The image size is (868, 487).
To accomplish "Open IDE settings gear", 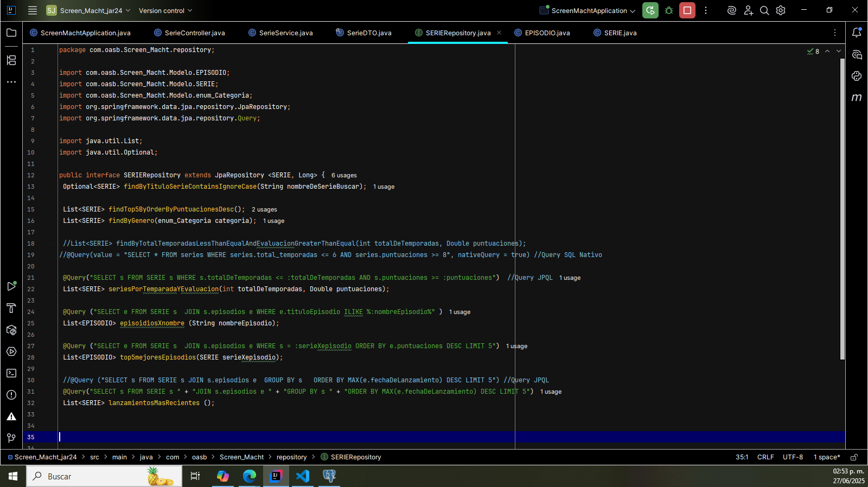I will [781, 10].
